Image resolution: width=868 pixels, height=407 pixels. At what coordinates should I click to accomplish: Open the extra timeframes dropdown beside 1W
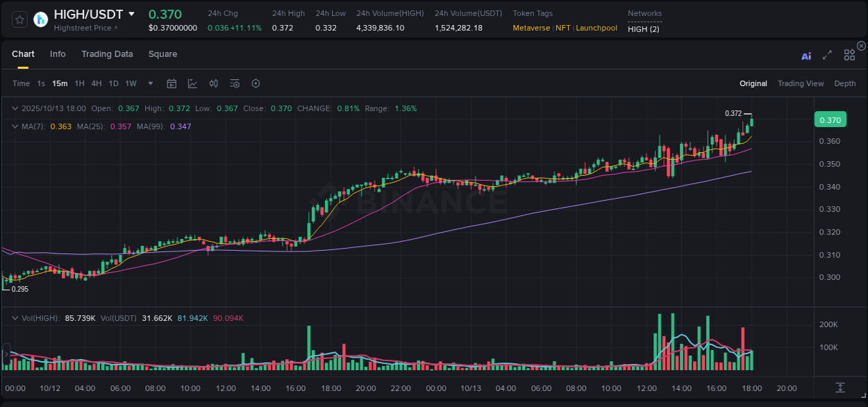pyautogui.click(x=149, y=83)
